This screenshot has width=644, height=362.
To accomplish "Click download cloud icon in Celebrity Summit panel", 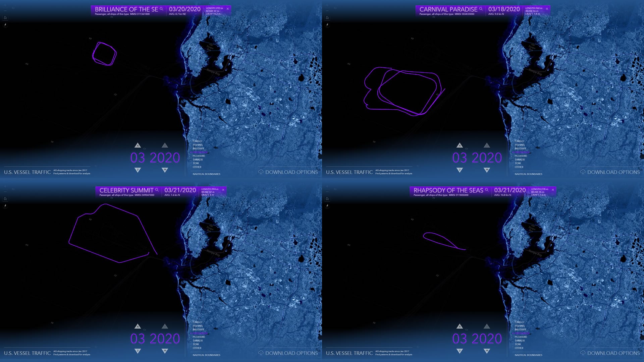I will [261, 353].
